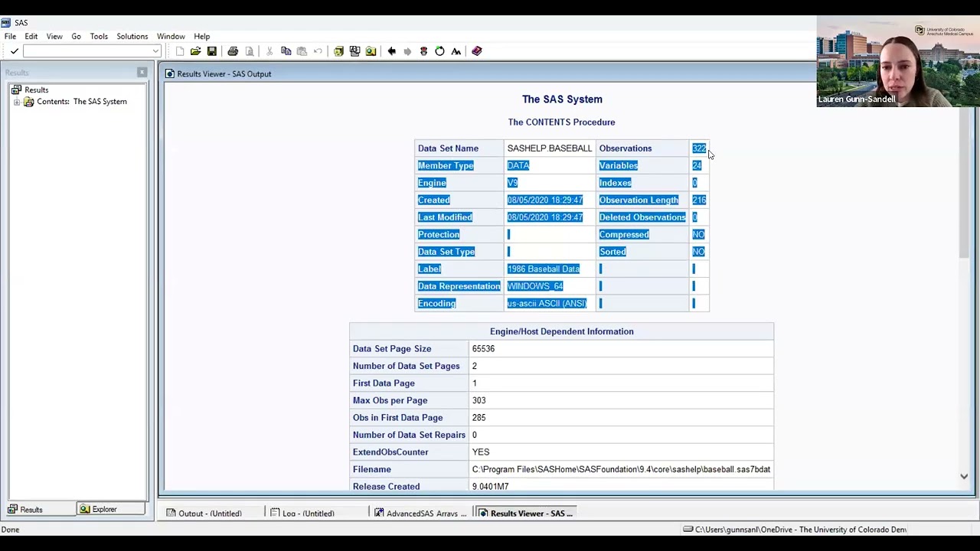Switch to the Output - (Untitled) window tab

tap(210, 514)
